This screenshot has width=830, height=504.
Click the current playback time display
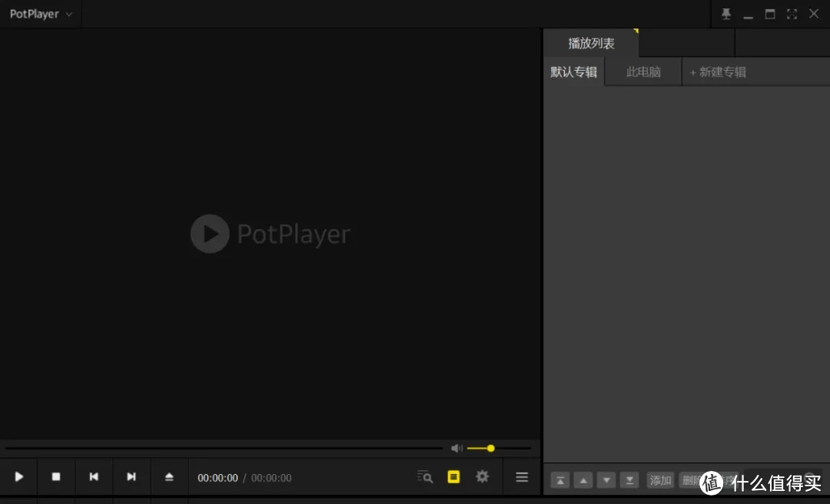218,478
